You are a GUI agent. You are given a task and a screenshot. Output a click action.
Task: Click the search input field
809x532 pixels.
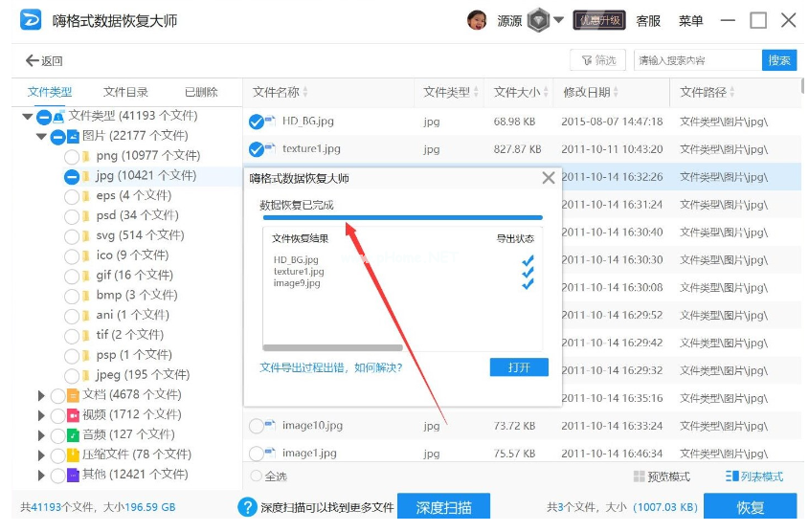pos(697,60)
